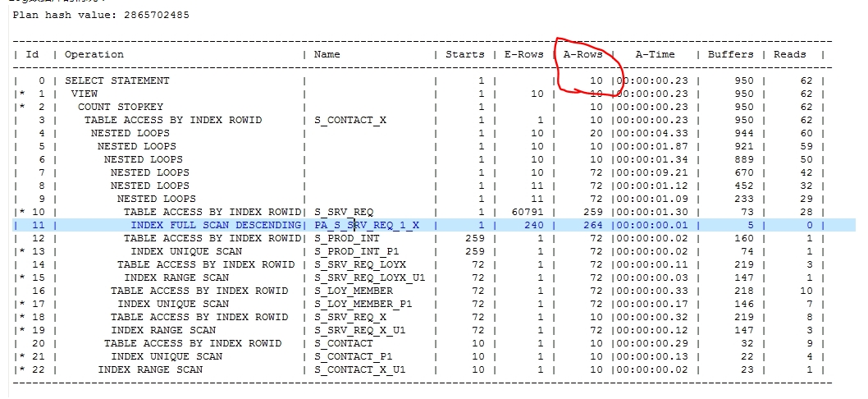Click the A-Time value 00:00:01.87
This screenshot has width=868, height=399.
coord(652,146)
